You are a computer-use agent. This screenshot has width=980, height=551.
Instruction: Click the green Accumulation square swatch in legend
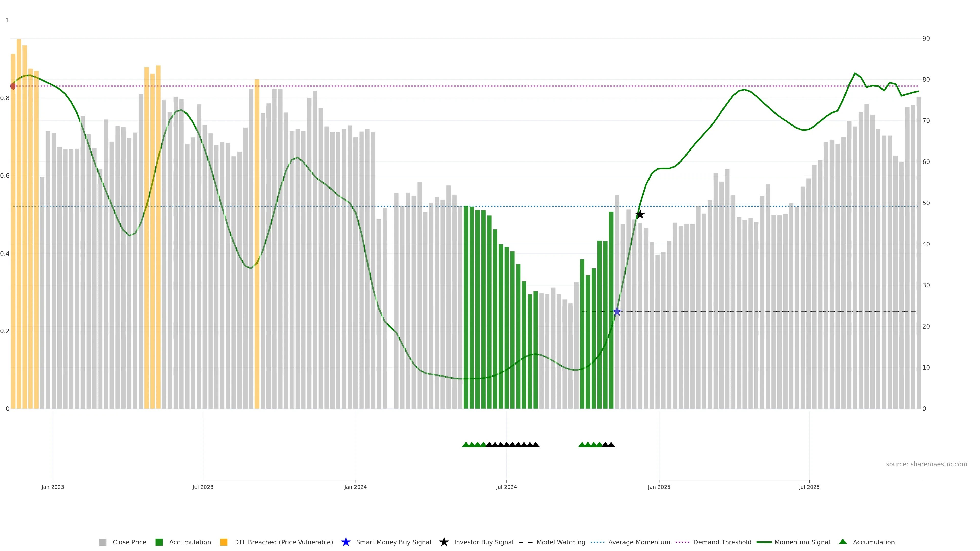pos(159,542)
